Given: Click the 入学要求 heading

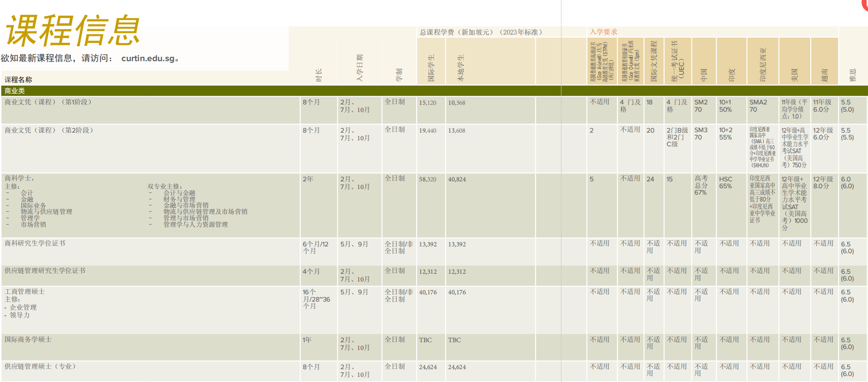Looking at the screenshot, I should [x=603, y=32].
